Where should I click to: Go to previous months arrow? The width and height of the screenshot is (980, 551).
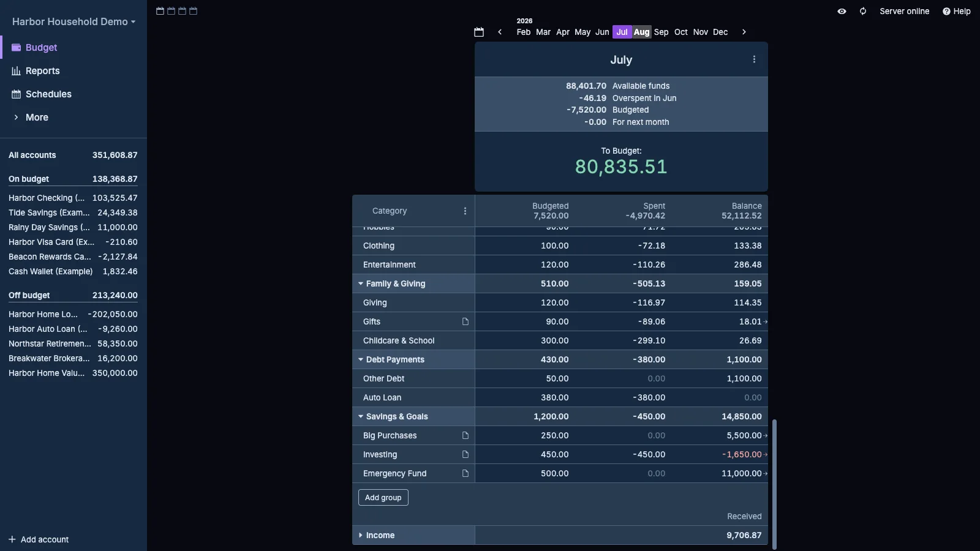(500, 32)
